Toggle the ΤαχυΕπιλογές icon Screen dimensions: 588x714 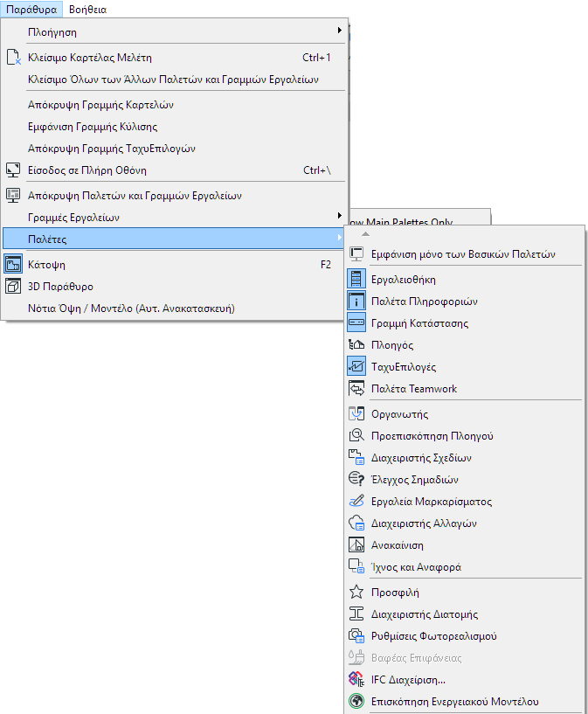[356, 366]
